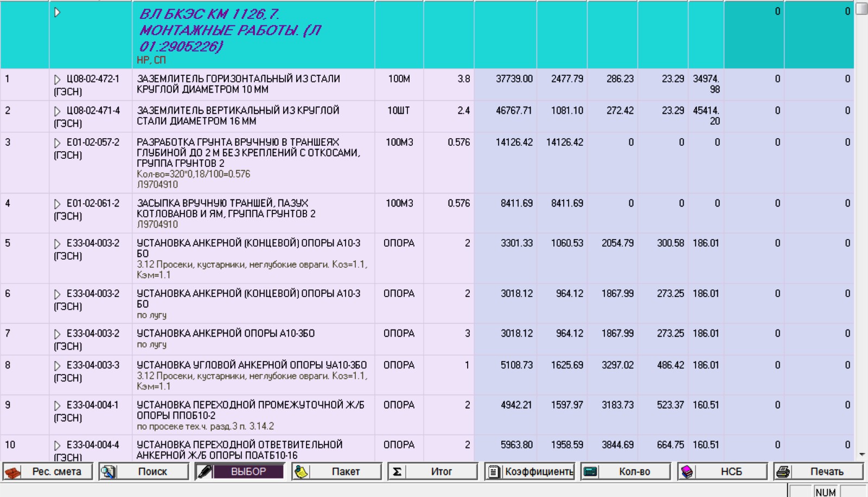Click the brick icon on Рес. смета button
The height and width of the screenshot is (497, 868).
pyautogui.click(x=13, y=472)
